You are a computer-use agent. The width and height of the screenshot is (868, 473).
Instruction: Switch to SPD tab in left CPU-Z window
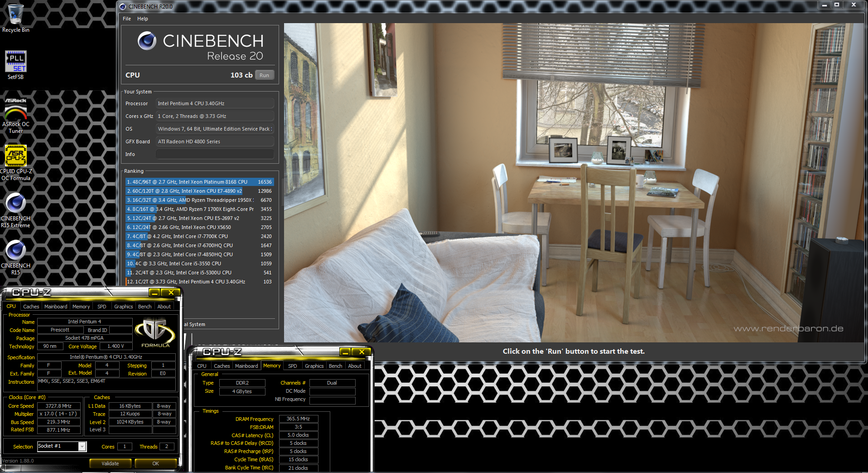coord(102,307)
